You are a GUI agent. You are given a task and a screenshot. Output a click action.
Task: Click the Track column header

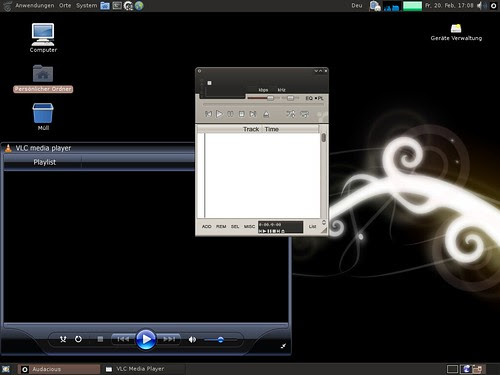coord(251,129)
